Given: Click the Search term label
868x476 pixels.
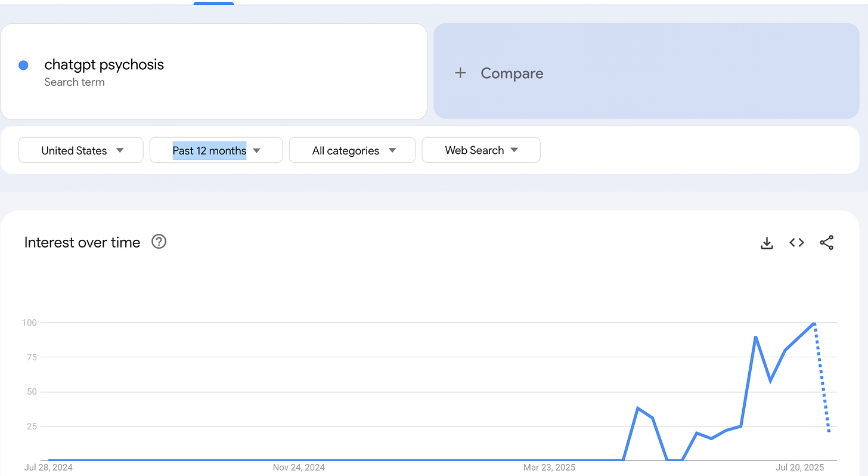Looking at the screenshot, I should [75, 82].
